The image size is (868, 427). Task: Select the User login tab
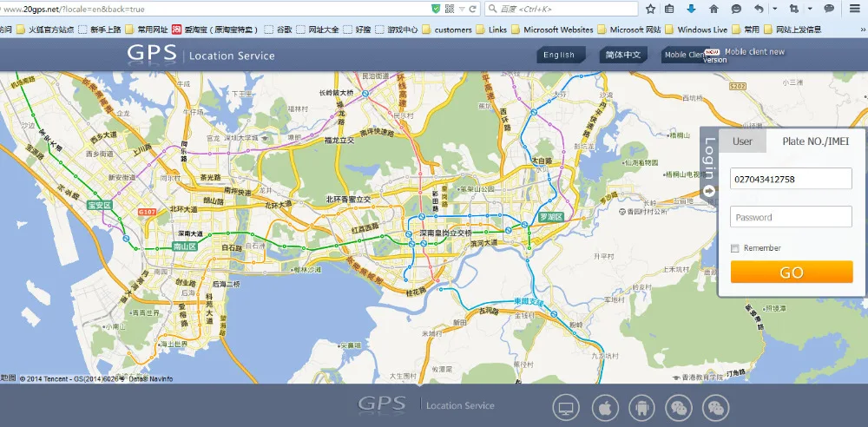click(x=742, y=141)
